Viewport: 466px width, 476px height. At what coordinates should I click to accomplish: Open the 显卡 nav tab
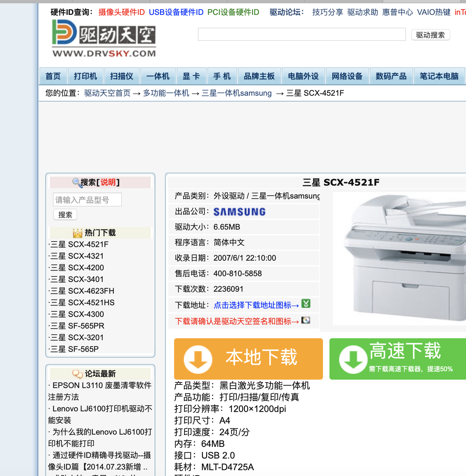pos(191,76)
